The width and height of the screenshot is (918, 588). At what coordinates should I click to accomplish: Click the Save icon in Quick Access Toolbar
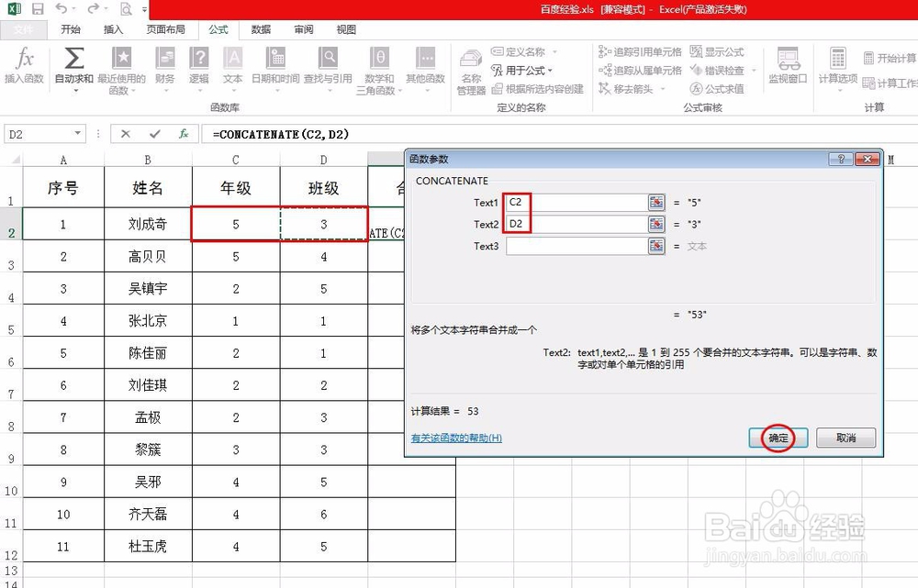coord(36,9)
